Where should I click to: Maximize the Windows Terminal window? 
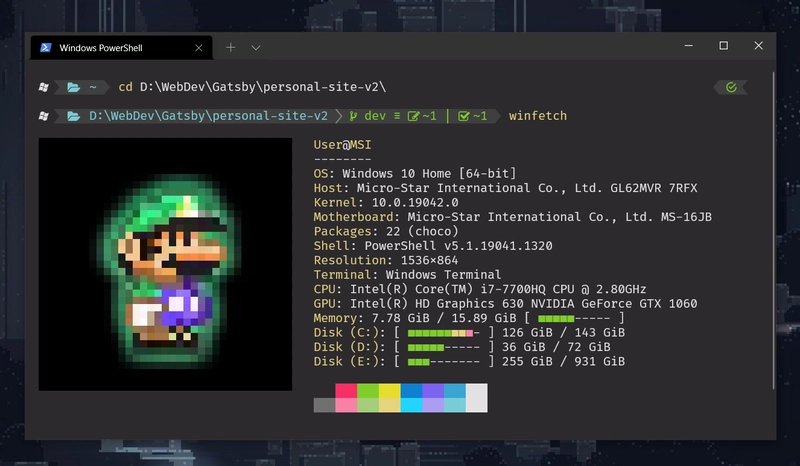point(723,45)
